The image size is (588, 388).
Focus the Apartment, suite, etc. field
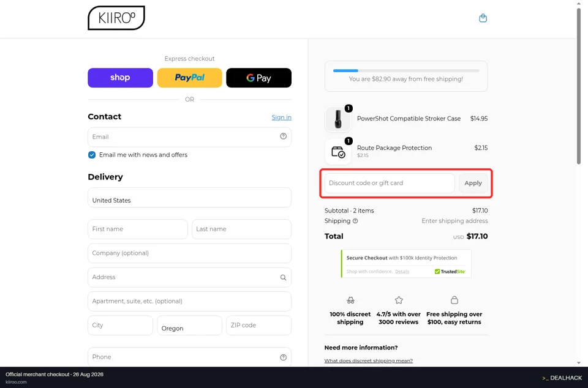(189, 301)
